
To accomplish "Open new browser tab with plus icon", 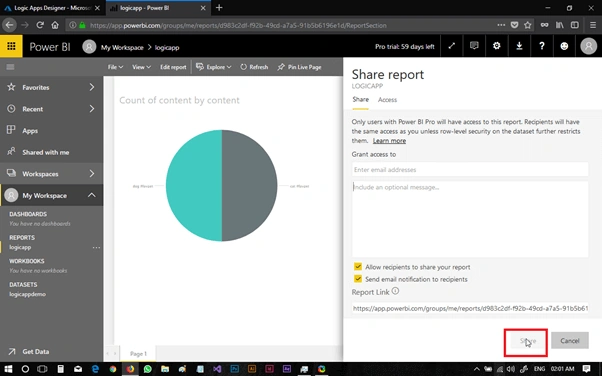I will click(x=219, y=8).
